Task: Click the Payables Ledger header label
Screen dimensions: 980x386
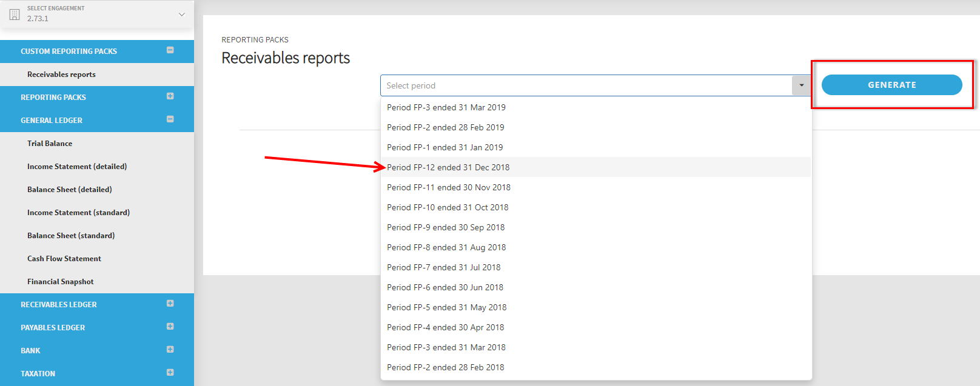Action: click(x=53, y=328)
